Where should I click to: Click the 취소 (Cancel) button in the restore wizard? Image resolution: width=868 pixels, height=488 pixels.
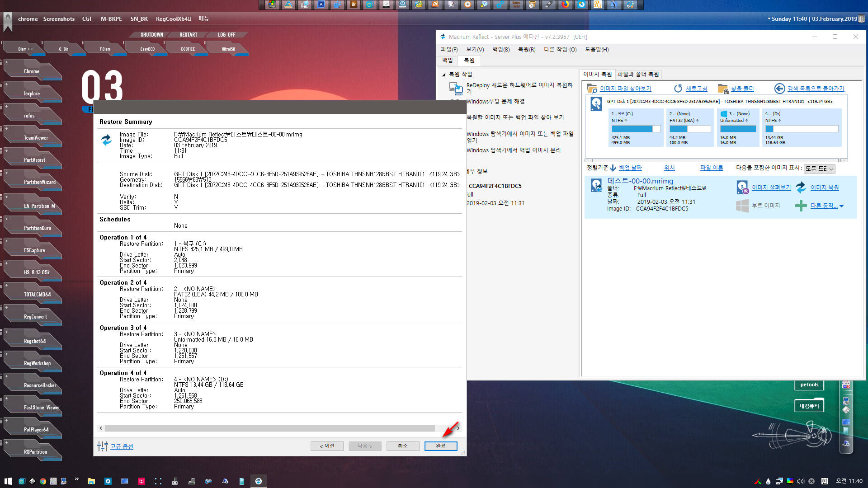402,446
